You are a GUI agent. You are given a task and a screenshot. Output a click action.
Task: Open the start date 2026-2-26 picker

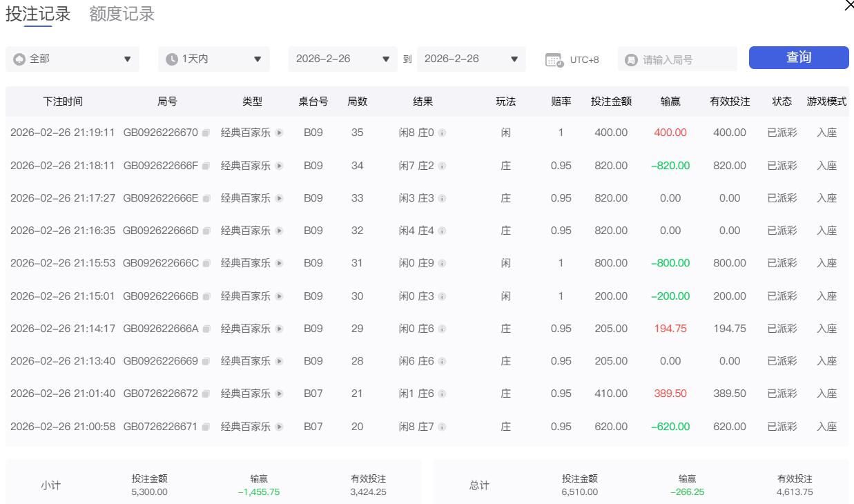342,59
